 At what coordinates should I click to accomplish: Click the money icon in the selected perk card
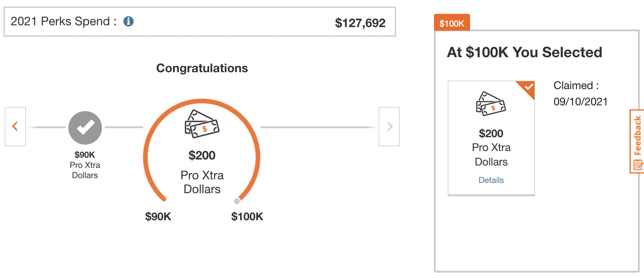tap(491, 104)
